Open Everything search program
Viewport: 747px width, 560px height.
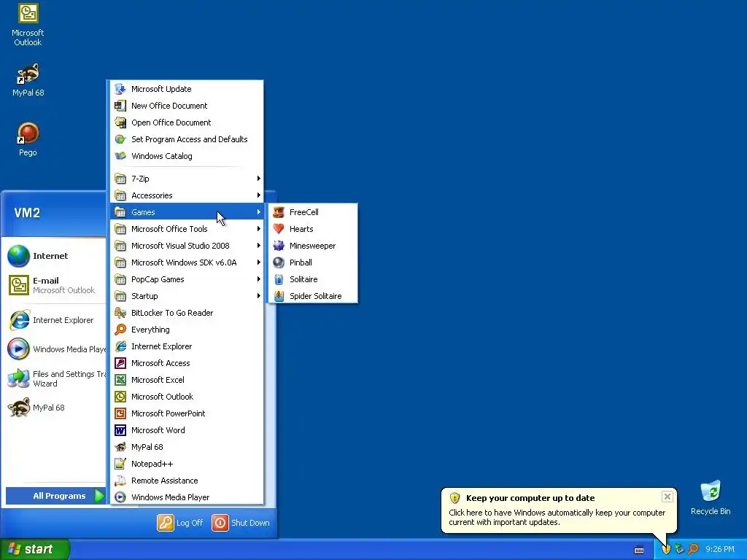click(187, 330)
